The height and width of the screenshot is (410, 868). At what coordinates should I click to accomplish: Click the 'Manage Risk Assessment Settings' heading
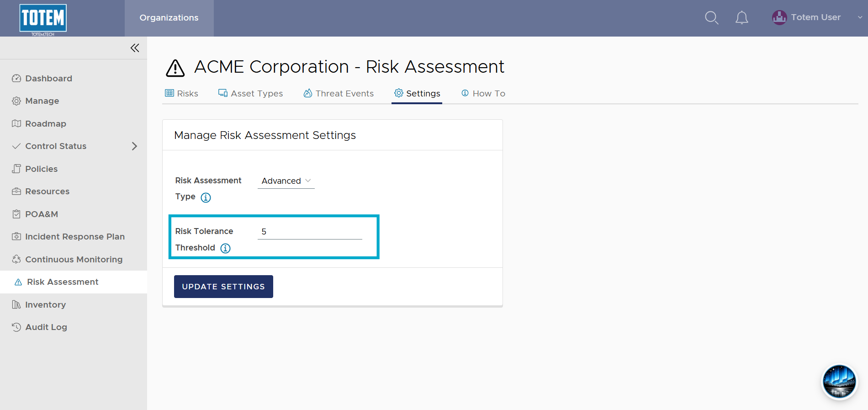(x=265, y=135)
